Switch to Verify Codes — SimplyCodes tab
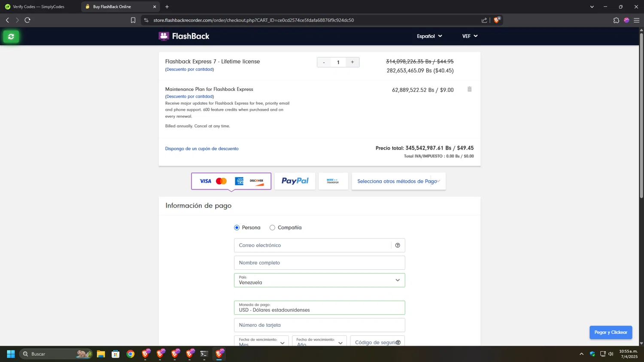The height and width of the screenshot is (362, 644). pyautogui.click(x=39, y=6)
